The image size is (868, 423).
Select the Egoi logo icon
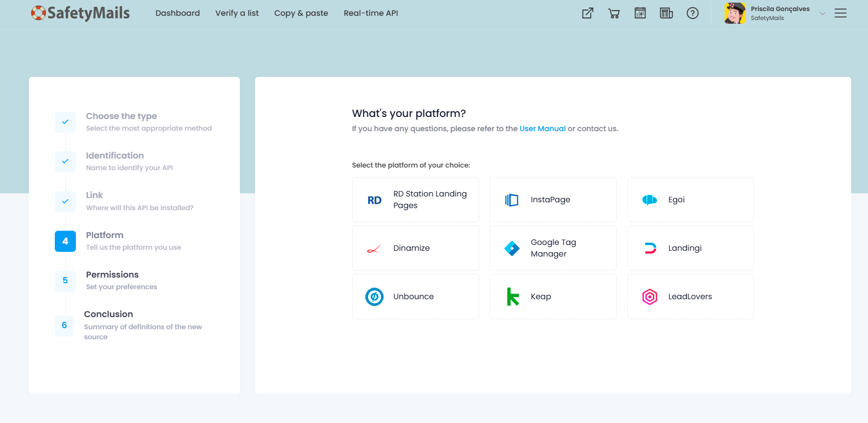650,200
